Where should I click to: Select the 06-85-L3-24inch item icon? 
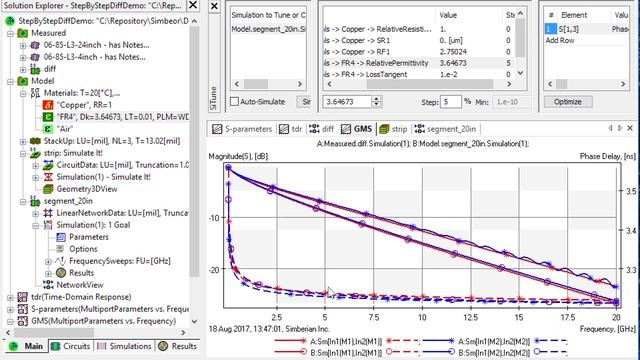[35, 45]
